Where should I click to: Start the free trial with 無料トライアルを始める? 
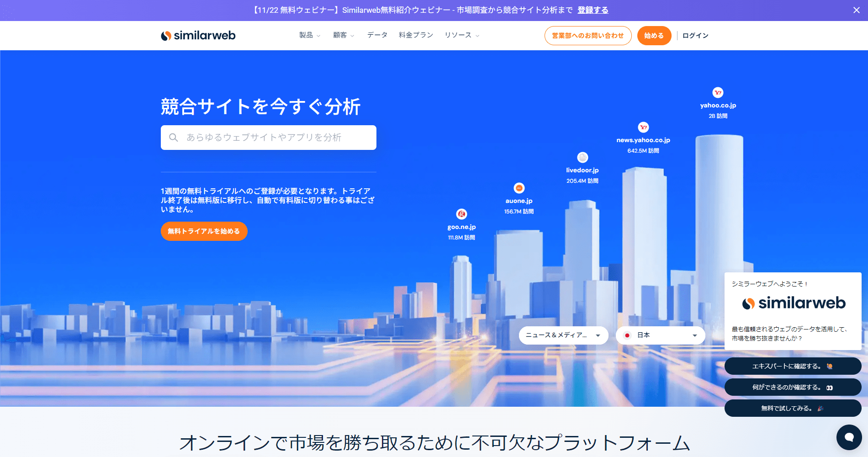[x=204, y=231]
